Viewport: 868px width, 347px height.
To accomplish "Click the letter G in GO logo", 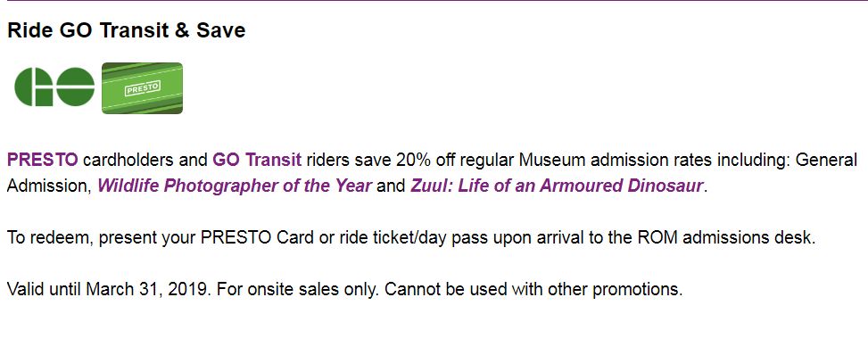I will (x=33, y=87).
